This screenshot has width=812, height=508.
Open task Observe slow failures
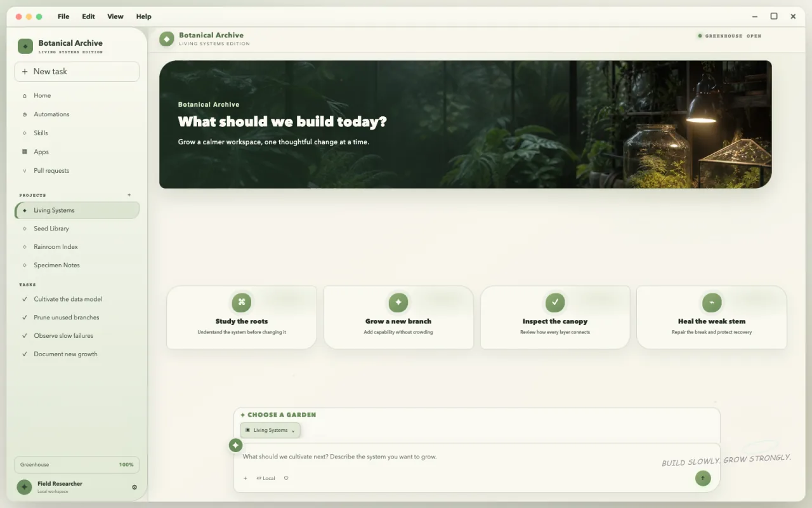77,336
